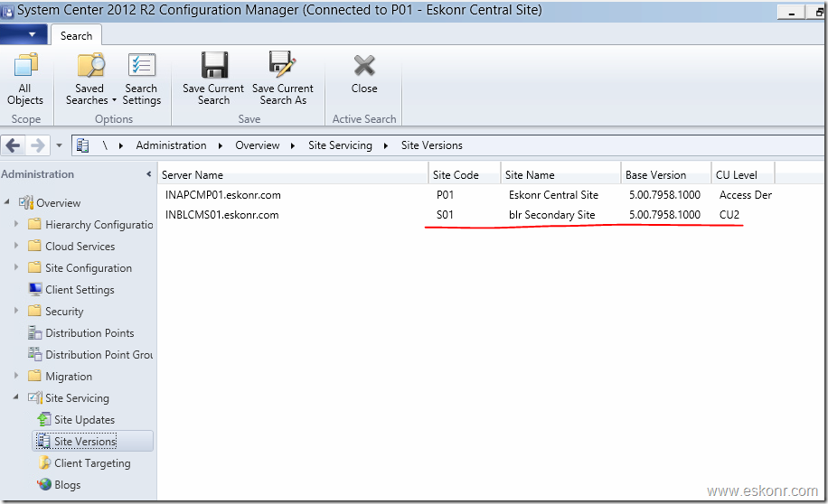Click the Site Servicing node icon
Viewport: 828px width, 504px height.
pyautogui.click(x=35, y=397)
